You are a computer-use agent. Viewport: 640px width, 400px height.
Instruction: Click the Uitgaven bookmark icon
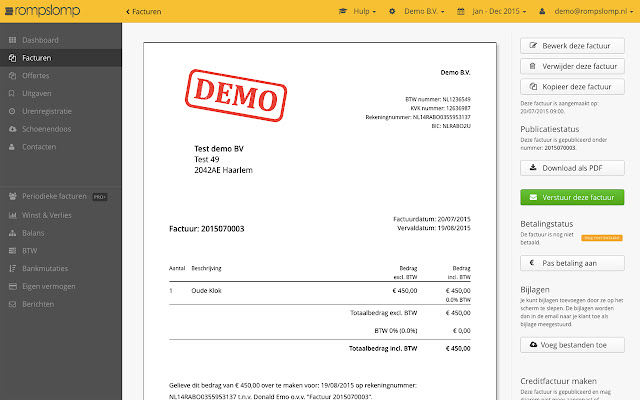(12, 93)
